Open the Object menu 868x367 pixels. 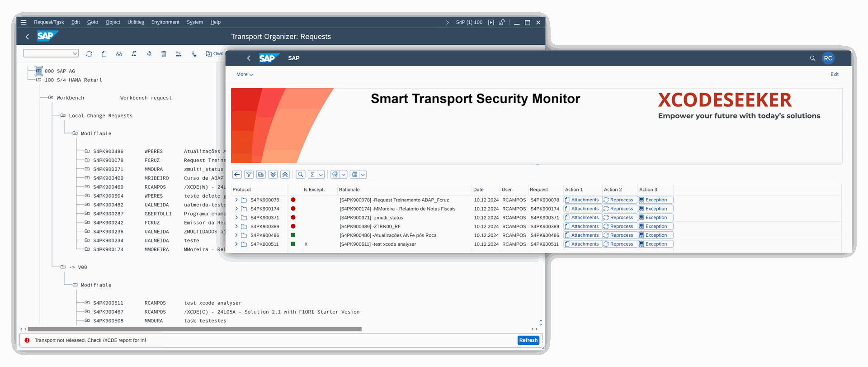113,22
